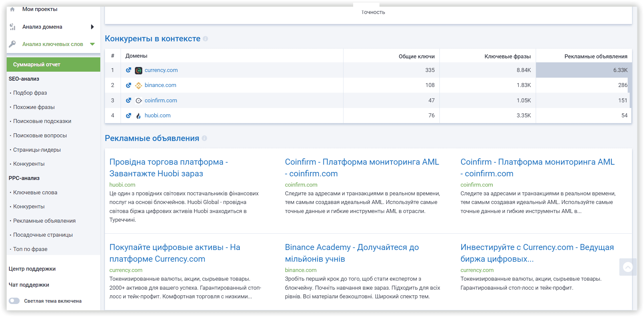Click info icon next to Конкуренты в контексте

point(206,39)
